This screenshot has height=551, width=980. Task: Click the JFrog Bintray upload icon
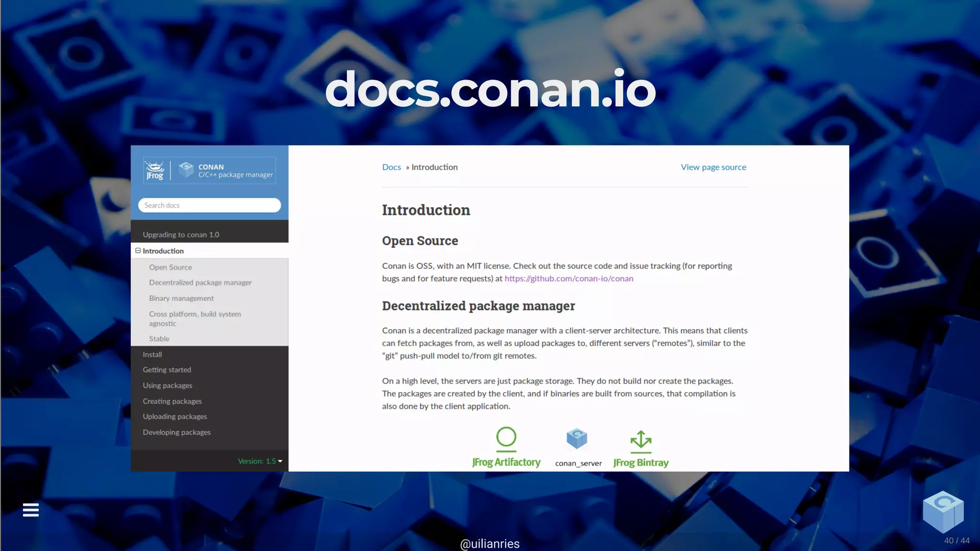641,441
